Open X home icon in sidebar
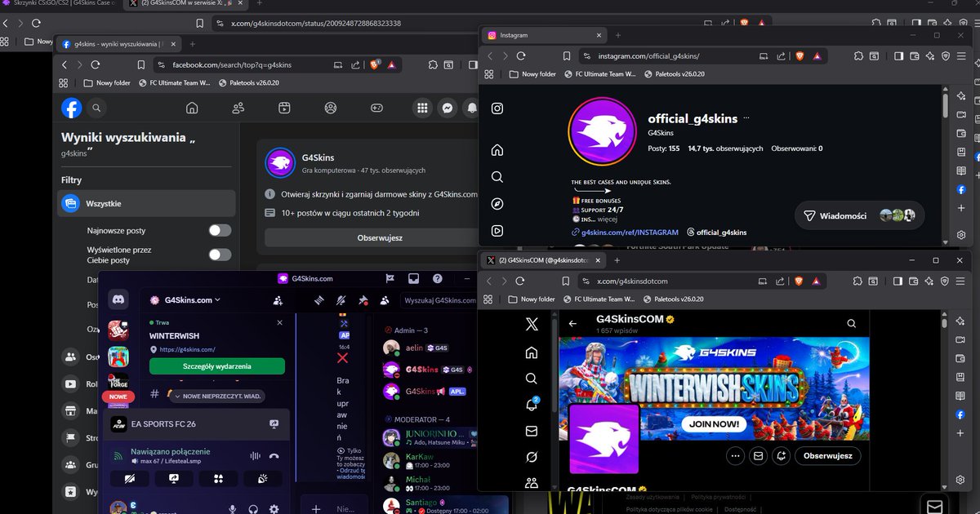Image resolution: width=980 pixels, height=514 pixels. (532, 352)
